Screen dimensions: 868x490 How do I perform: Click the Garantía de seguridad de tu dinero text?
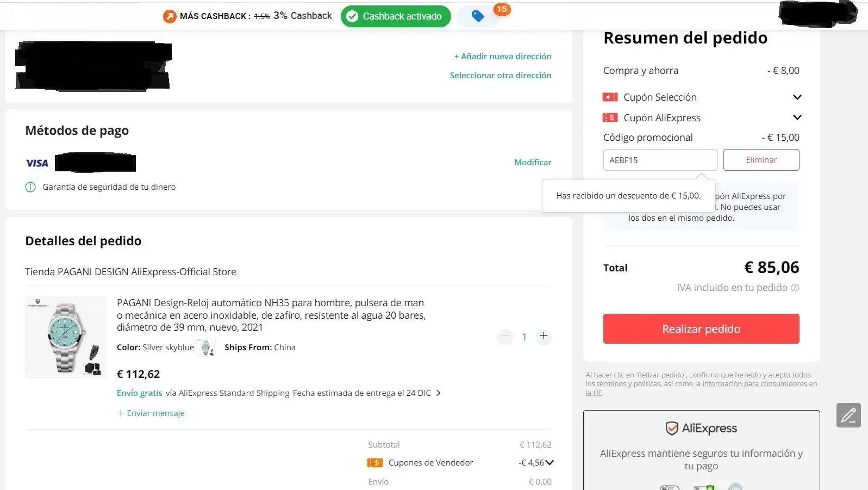pyautogui.click(x=109, y=187)
